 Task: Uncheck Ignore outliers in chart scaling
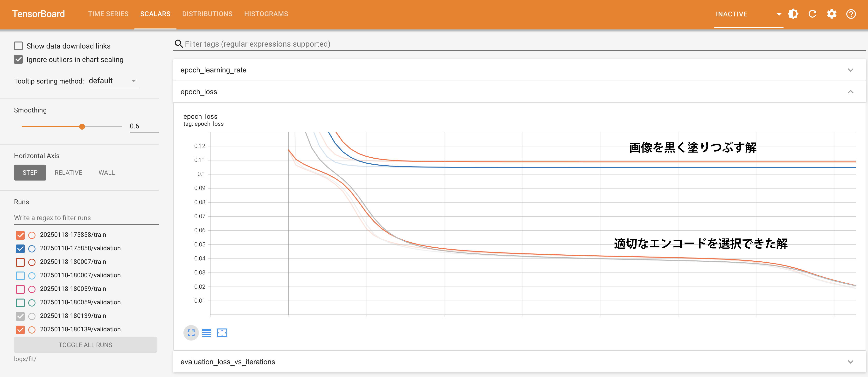(x=19, y=60)
